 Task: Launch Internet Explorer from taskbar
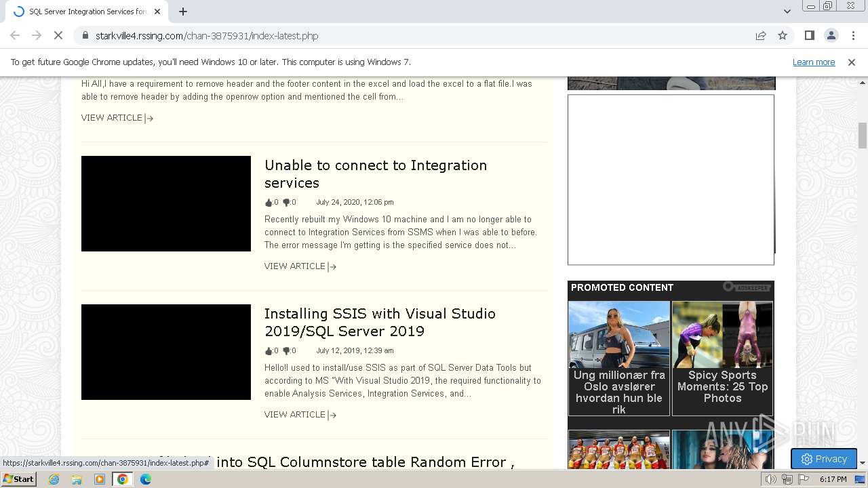tap(54, 479)
